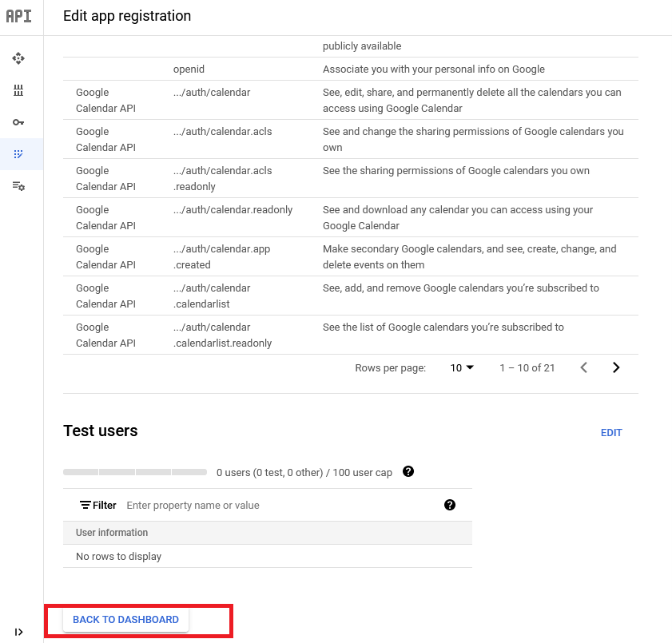Open help icon next to user cap
Viewport: 672px width, 643px height.
tap(408, 471)
